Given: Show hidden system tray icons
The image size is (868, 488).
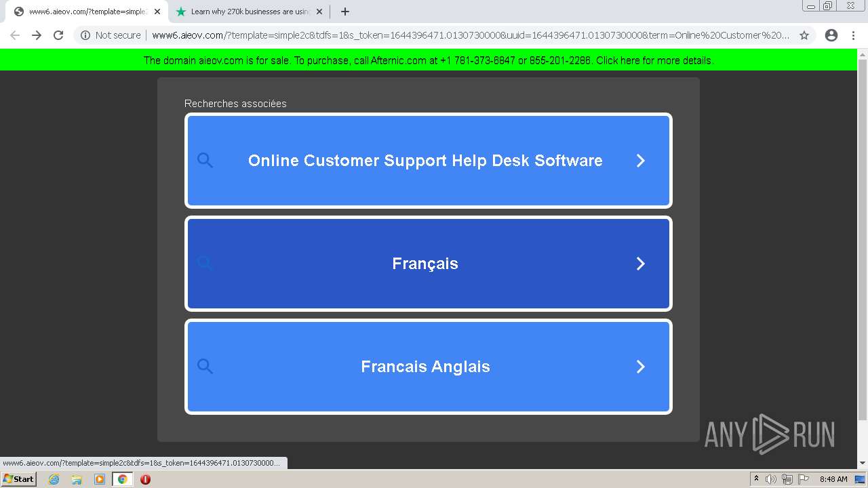Looking at the screenshot, I should tap(756, 479).
